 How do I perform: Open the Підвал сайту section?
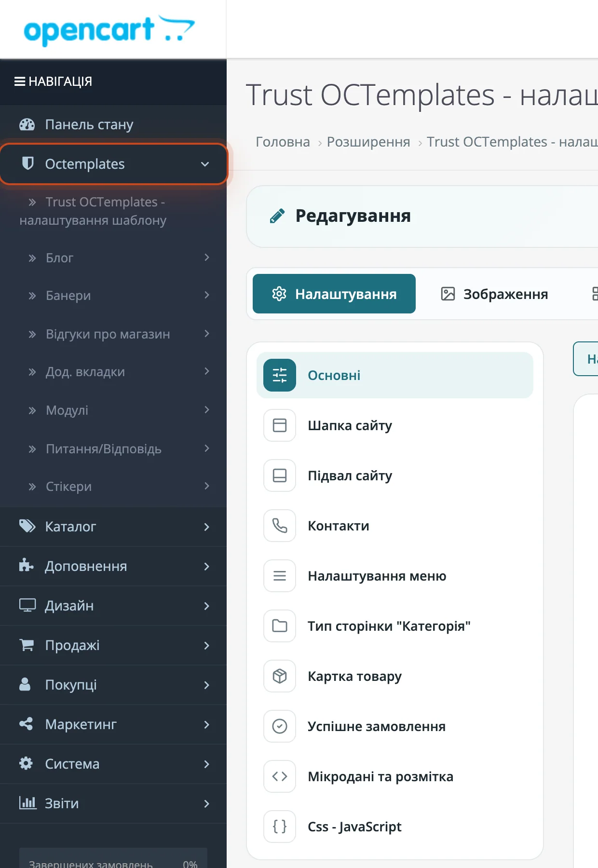click(395, 475)
